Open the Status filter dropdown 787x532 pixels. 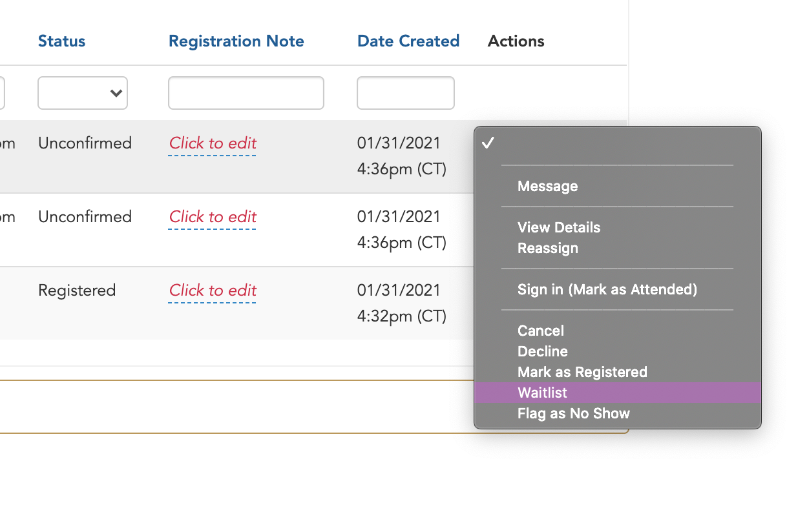tap(83, 93)
